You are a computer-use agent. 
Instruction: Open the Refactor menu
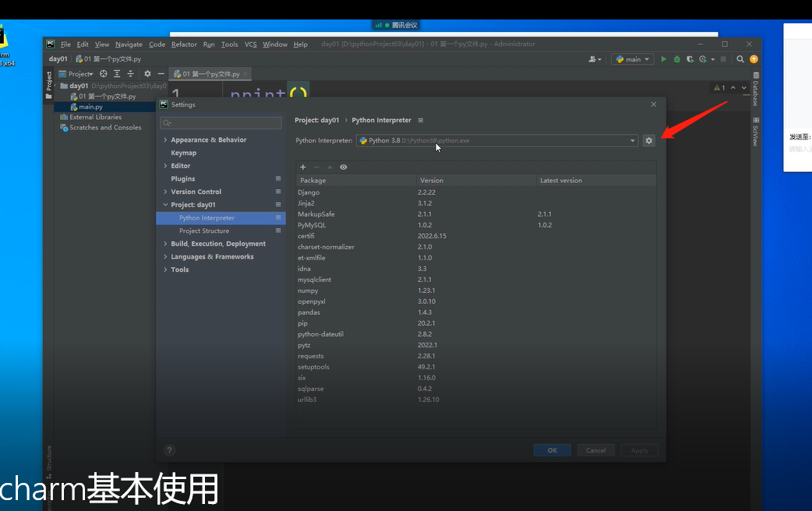click(184, 44)
